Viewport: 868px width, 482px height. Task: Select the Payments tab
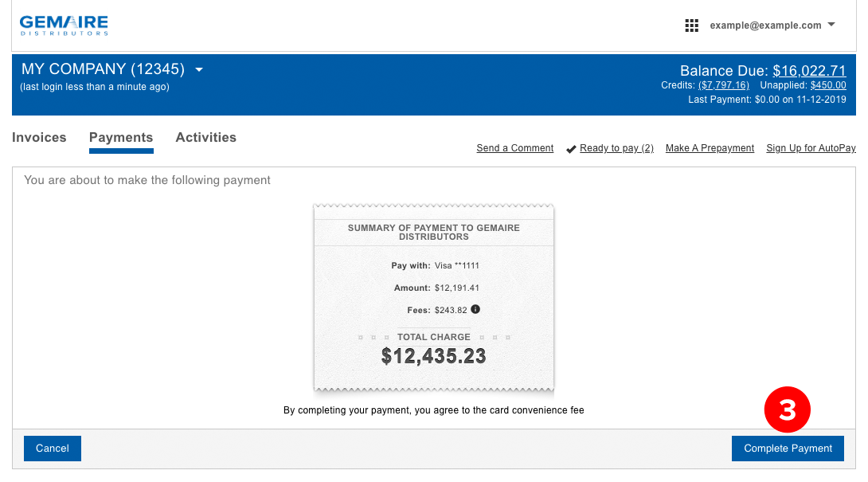point(121,137)
